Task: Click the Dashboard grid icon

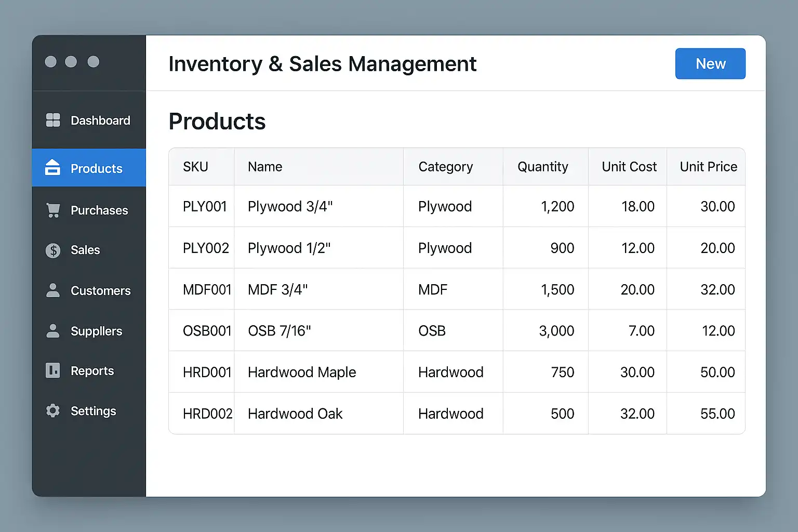Action: tap(53, 120)
